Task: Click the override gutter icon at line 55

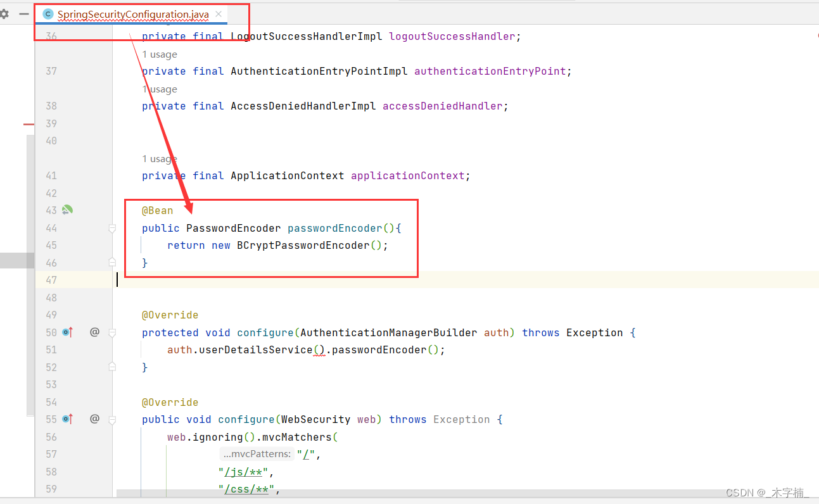Action: (67, 419)
